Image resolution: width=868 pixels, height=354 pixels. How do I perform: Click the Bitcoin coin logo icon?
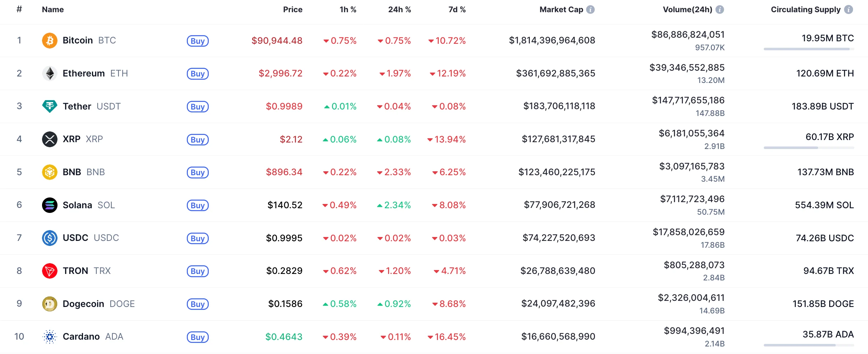click(x=50, y=41)
